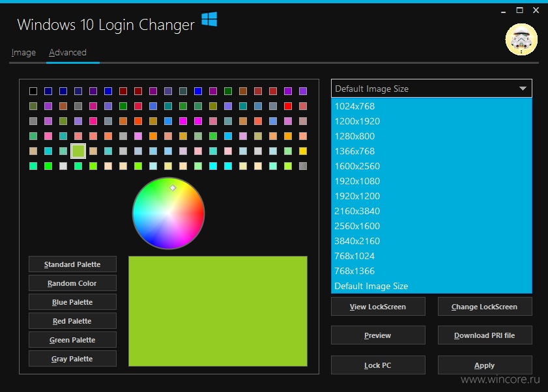Choose the 1200x1920 resolution option
The image size is (548, 392).
point(431,121)
